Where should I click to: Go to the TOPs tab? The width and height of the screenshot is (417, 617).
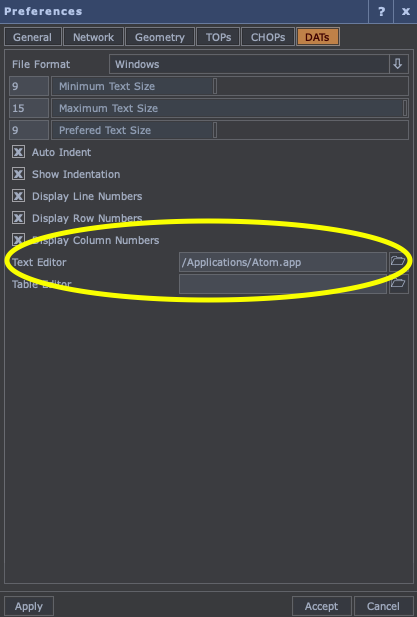[218, 37]
